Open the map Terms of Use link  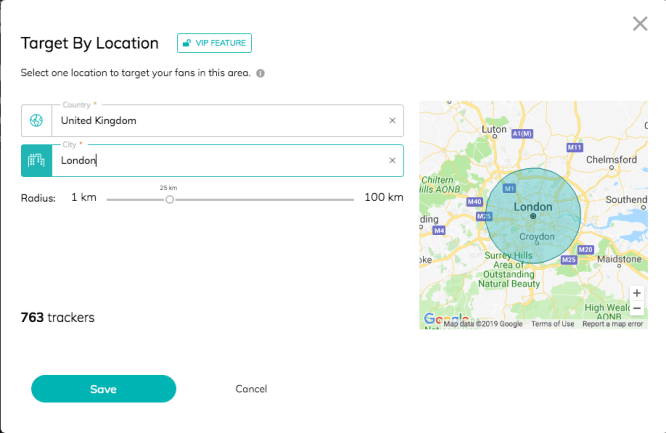(552, 324)
